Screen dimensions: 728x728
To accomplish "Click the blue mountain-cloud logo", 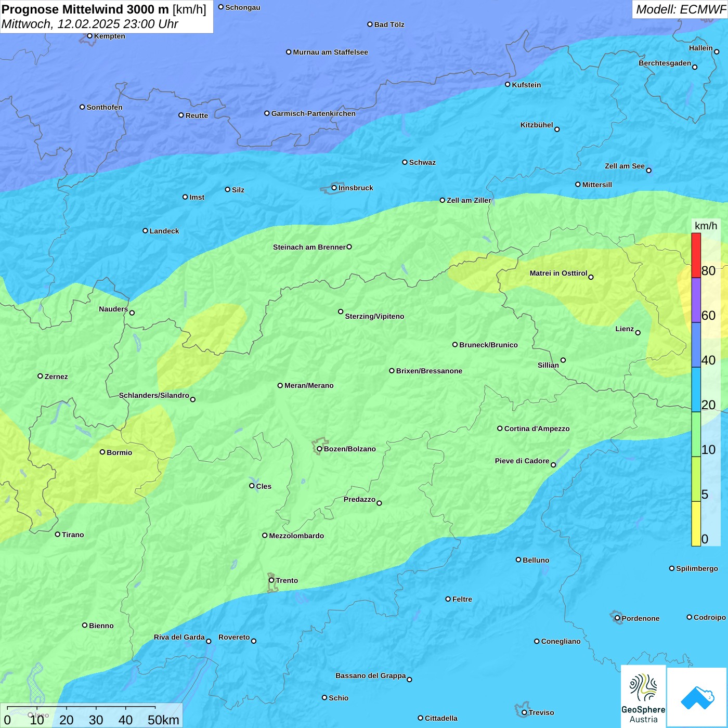I will (697, 697).
